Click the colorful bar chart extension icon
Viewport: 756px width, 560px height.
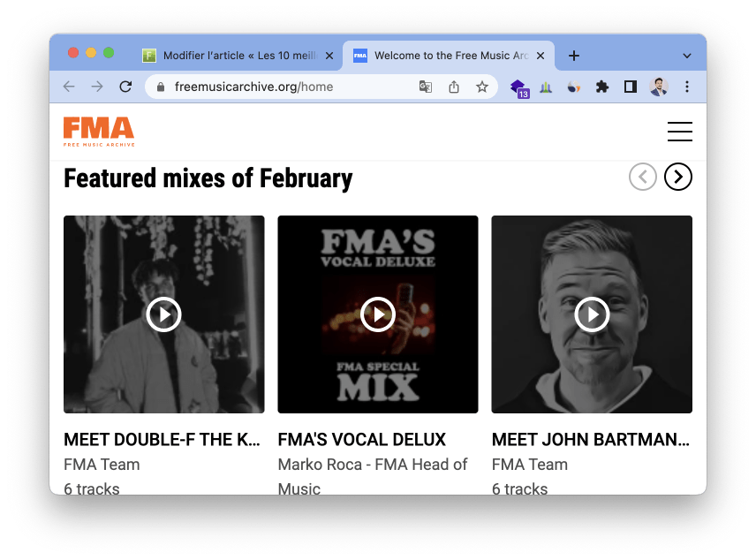546,87
